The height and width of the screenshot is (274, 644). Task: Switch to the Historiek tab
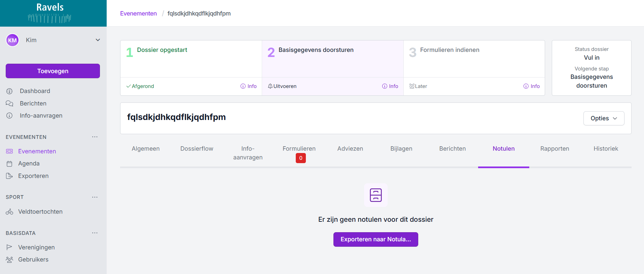[x=606, y=149]
